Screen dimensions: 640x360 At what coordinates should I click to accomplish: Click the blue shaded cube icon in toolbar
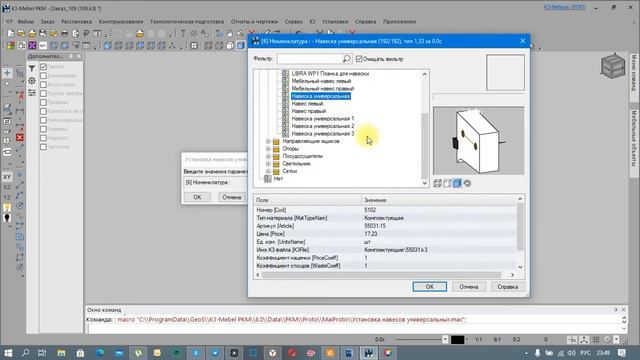[x=240, y=45]
